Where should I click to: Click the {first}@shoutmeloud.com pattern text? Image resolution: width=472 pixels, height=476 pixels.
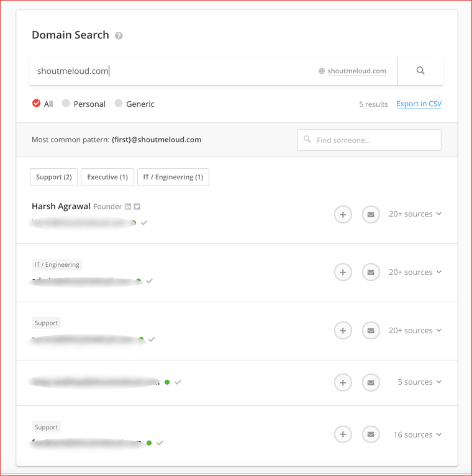point(156,140)
